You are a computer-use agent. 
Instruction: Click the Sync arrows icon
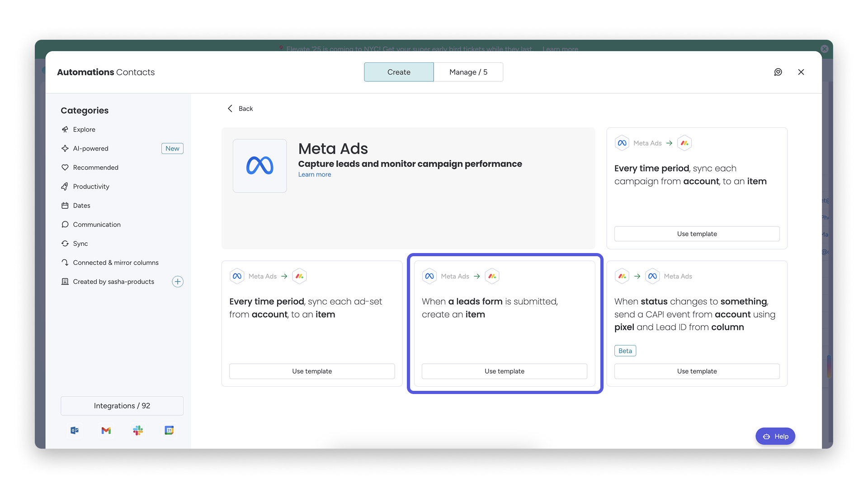click(x=65, y=243)
